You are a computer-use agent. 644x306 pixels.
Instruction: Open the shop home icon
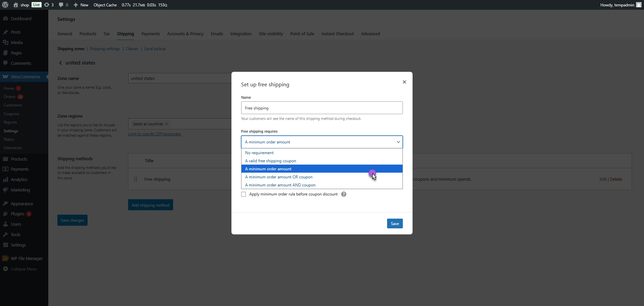pyautogui.click(x=16, y=5)
